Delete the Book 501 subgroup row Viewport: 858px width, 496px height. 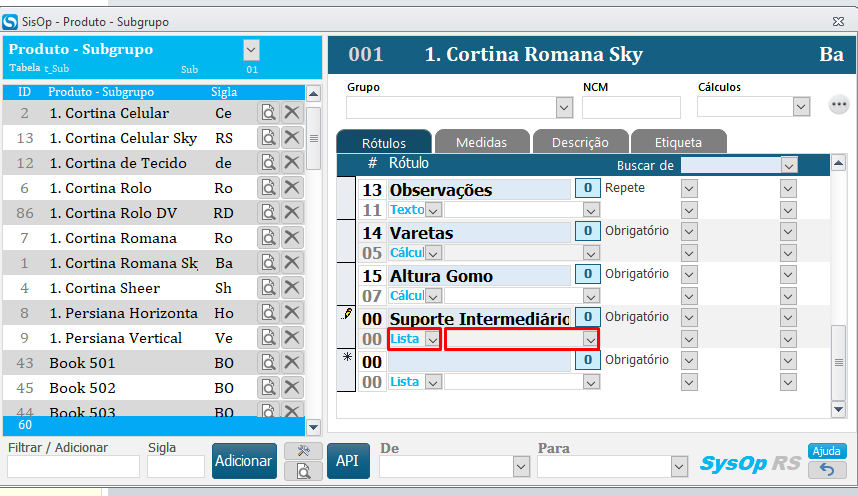point(292,363)
